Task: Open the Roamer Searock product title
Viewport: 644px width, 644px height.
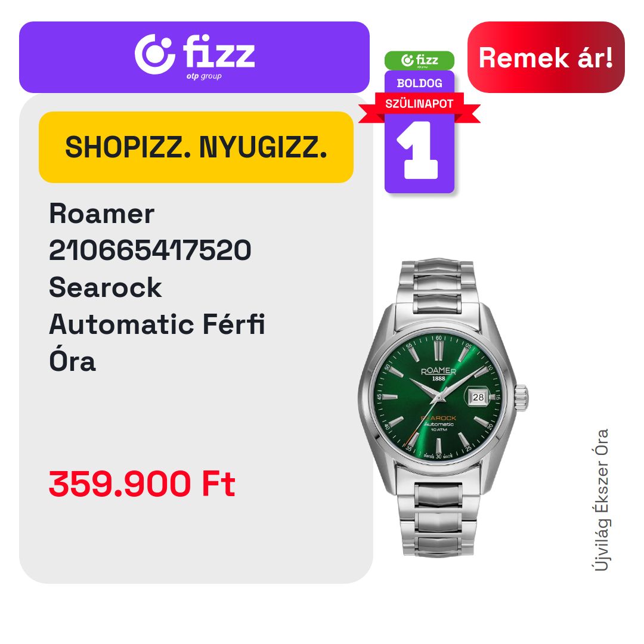Action: pyautogui.click(x=157, y=287)
